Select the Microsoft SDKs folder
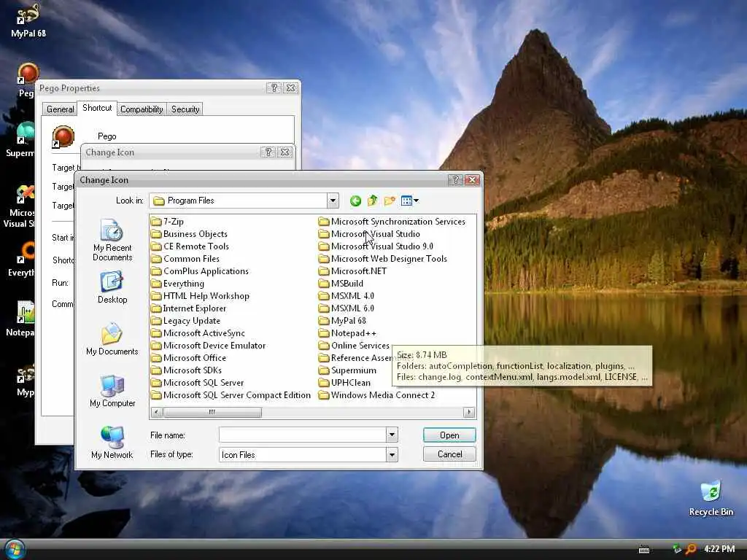747x560 pixels. tap(187, 370)
